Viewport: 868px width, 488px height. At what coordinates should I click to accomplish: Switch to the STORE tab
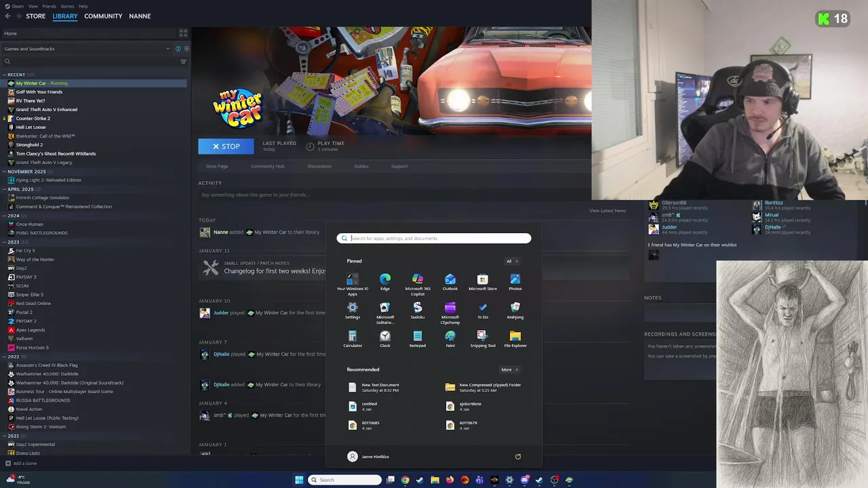[x=36, y=16]
